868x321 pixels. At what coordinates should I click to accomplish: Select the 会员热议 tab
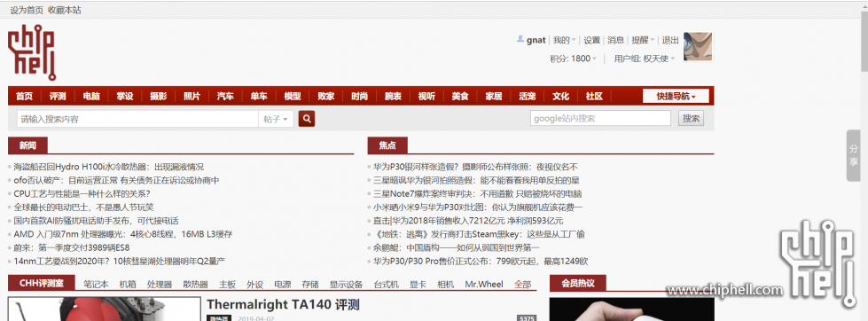pyautogui.click(x=578, y=284)
